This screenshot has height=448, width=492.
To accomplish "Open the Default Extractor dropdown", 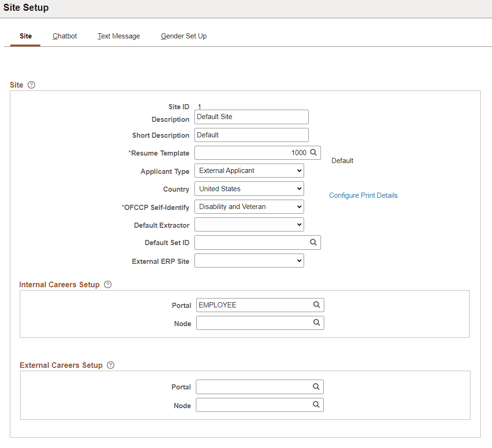I will click(299, 224).
